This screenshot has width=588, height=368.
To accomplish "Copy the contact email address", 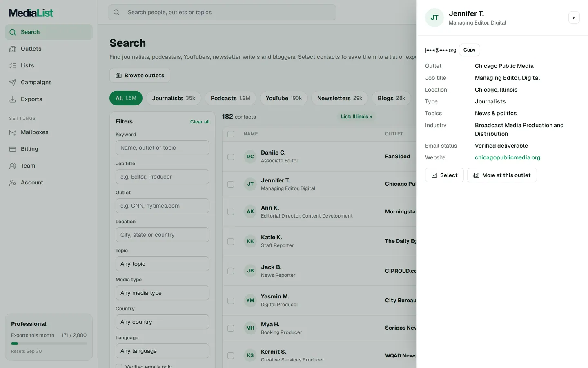I will point(470,50).
